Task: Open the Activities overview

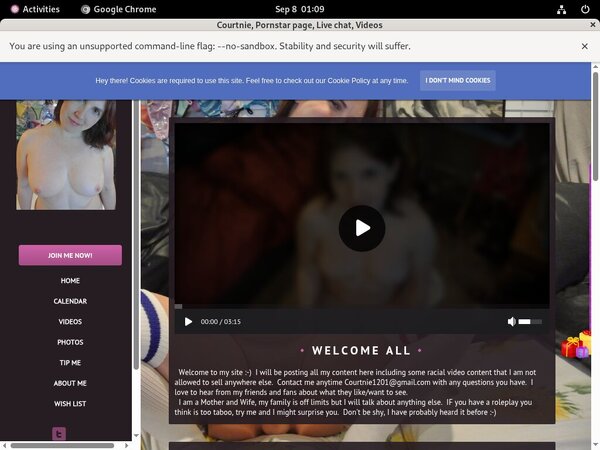Action: [33, 9]
